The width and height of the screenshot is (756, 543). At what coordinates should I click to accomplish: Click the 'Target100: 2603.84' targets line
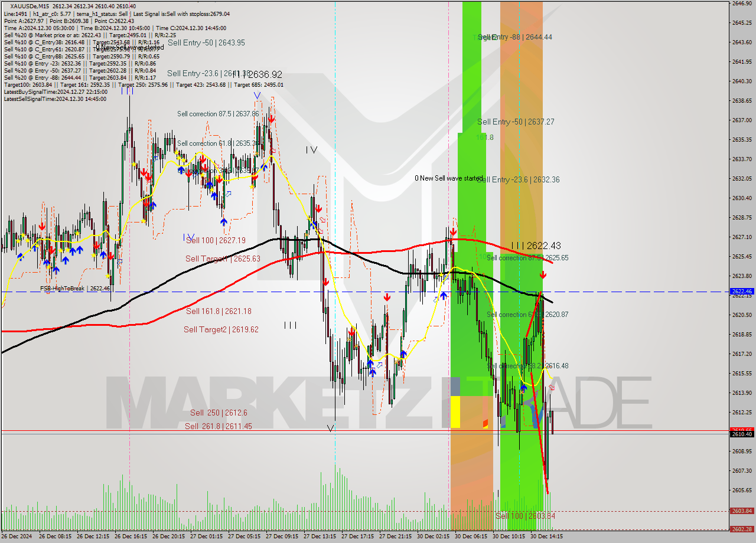(x=144, y=85)
